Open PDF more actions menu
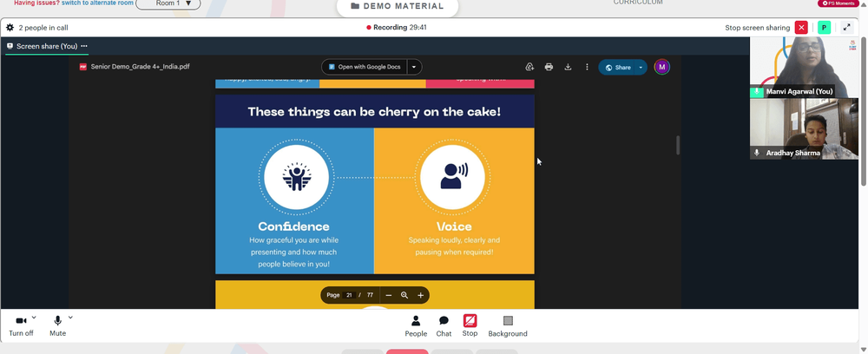Screen dimensions: 868x354 click(x=587, y=67)
